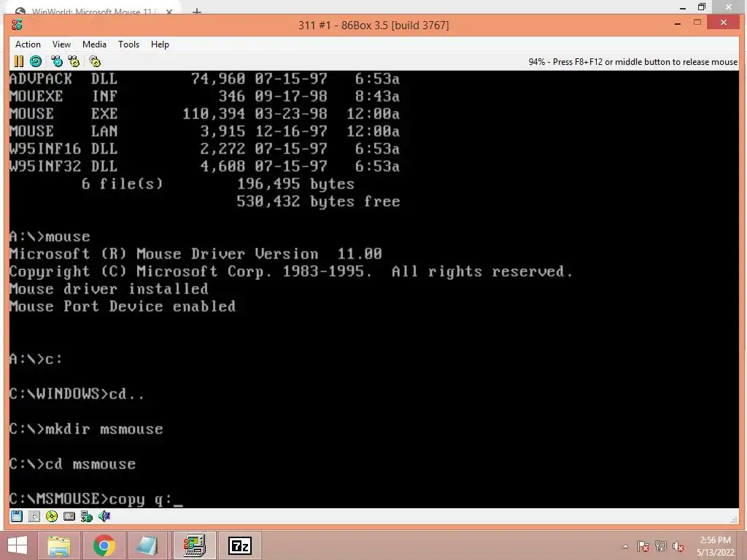The width and height of the screenshot is (747, 560).
Task: Click the Ctrl+Alt+Esc toolbar icon
Action: coord(74,61)
